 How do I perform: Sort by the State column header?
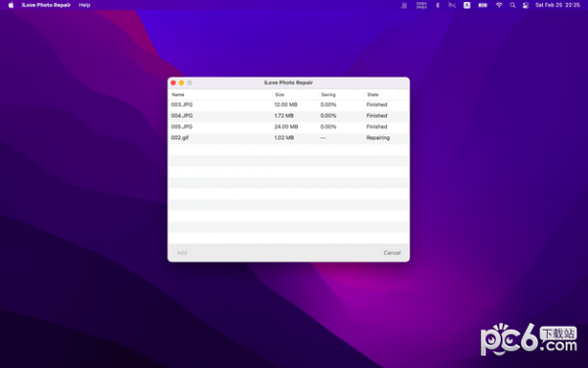tap(372, 94)
